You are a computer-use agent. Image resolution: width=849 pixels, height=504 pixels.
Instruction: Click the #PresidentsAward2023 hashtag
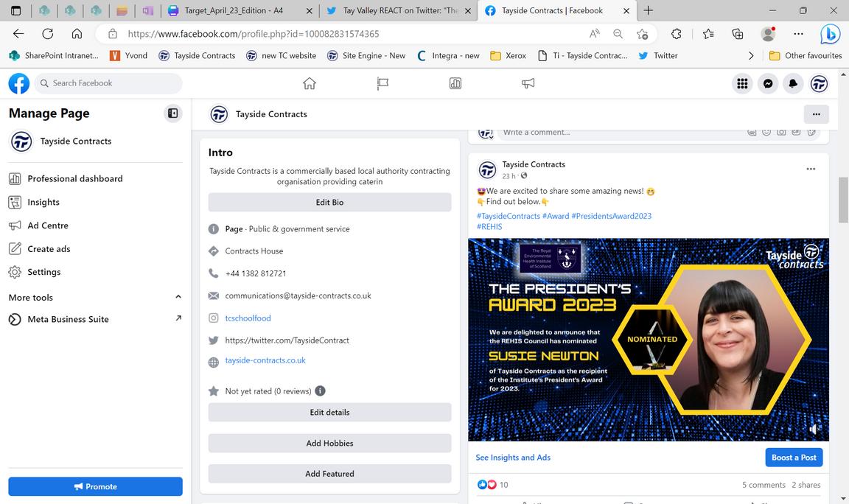tap(611, 216)
